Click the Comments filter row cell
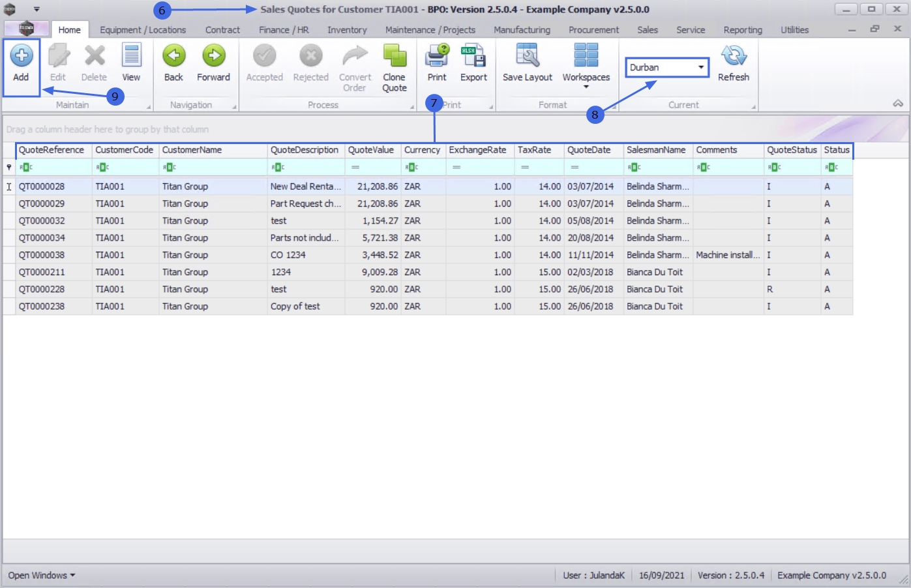Screen dimensions: 911x588 (x=728, y=168)
